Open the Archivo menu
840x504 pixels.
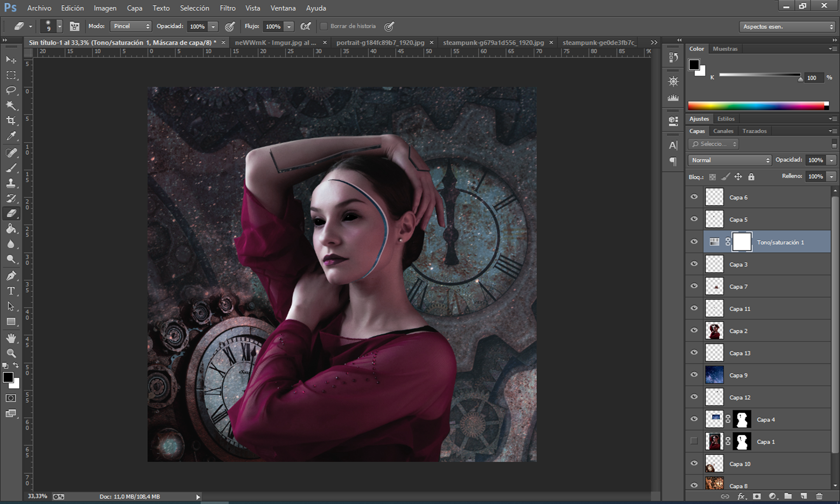pos(39,8)
